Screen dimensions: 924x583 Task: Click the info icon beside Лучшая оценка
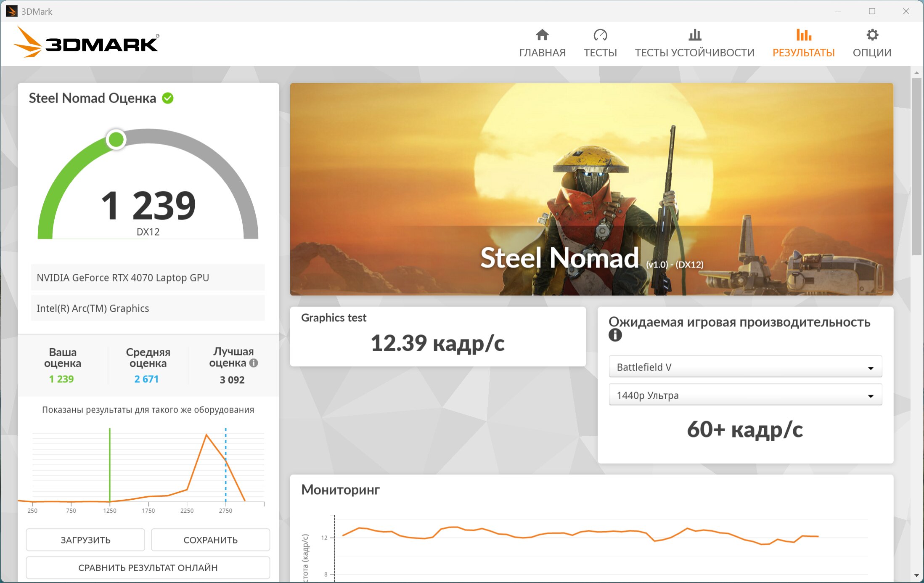[254, 363]
